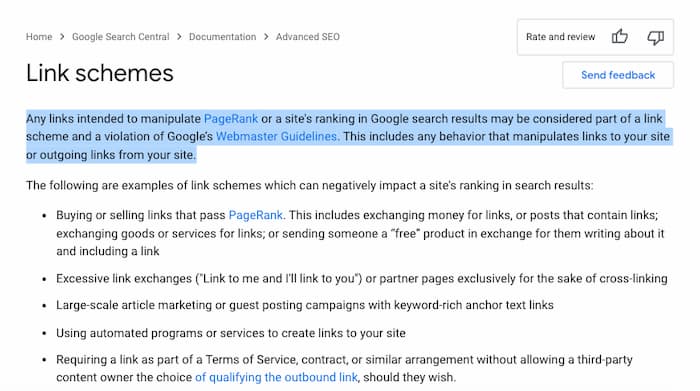The image size is (700, 391).
Task: Open the PageRank link in the highlighted paragraph
Action: click(x=231, y=119)
